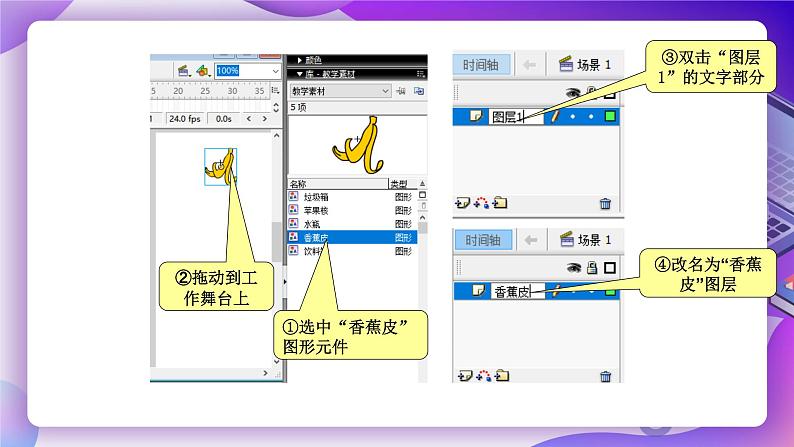Click the Edit Symbols icon beside zoom field
This screenshot has width=794, height=447.
tap(203, 71)
